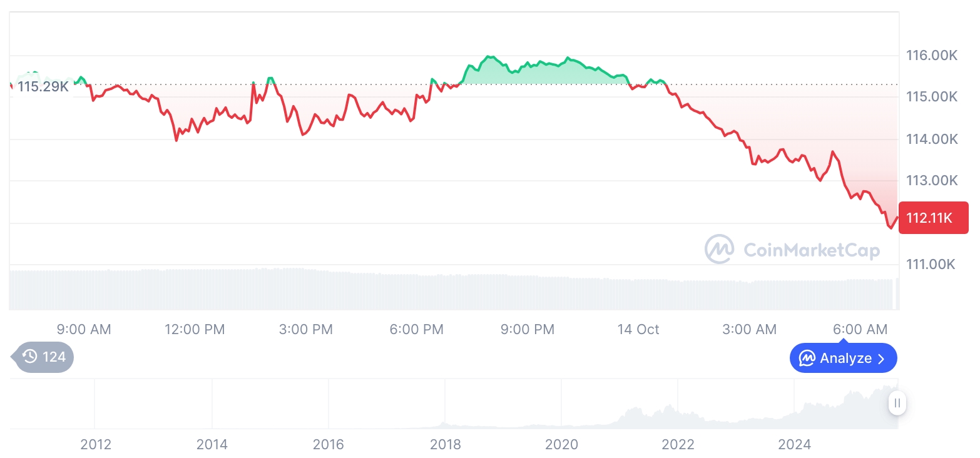Click the CoinMarketCap watermark logo icon

click(x=719, y=250)
